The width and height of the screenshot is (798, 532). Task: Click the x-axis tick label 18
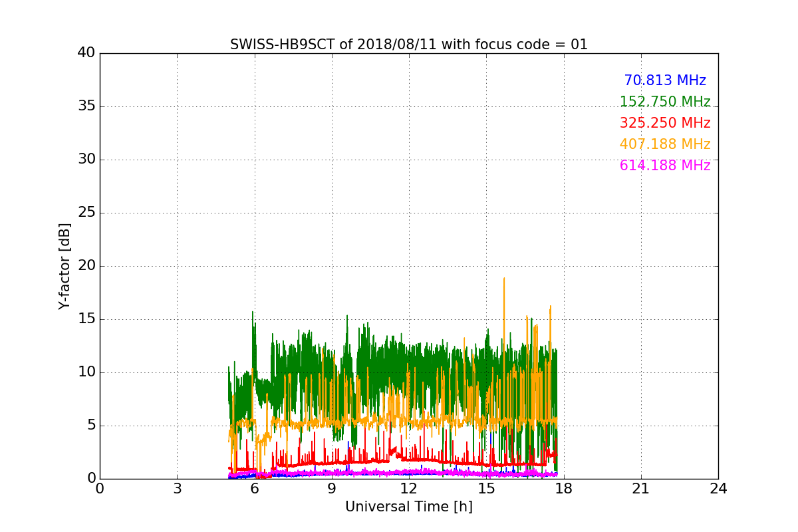(x=564, y=489)
